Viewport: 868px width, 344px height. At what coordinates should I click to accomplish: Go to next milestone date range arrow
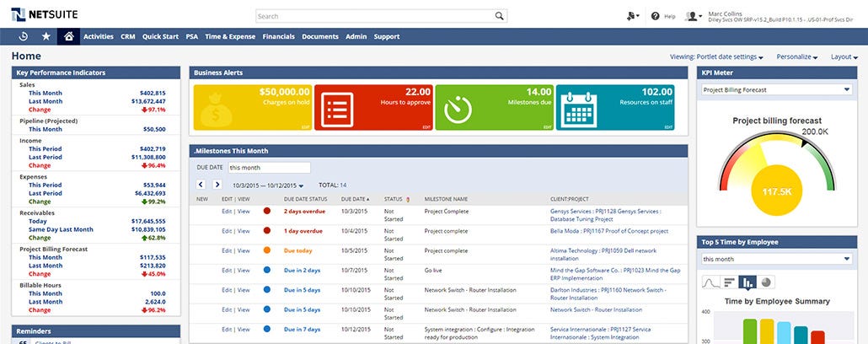pyautogui.click(x=217, y=185)
